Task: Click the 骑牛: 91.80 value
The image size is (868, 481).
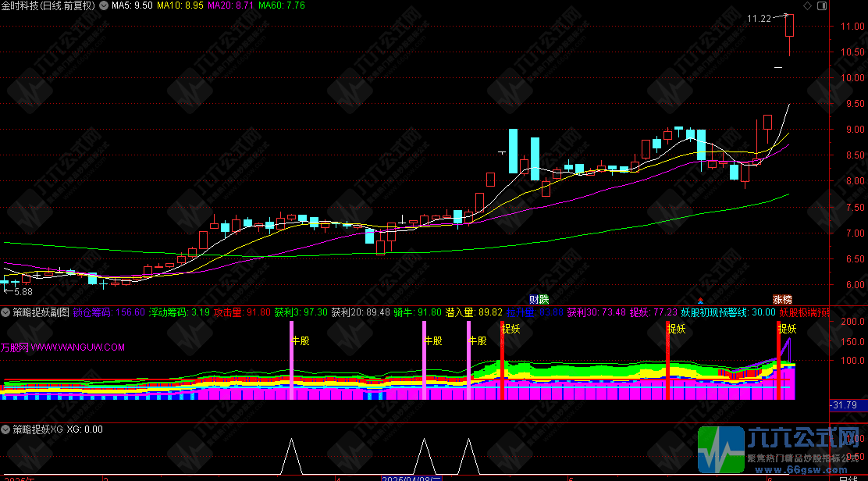Action: [418, 313]
